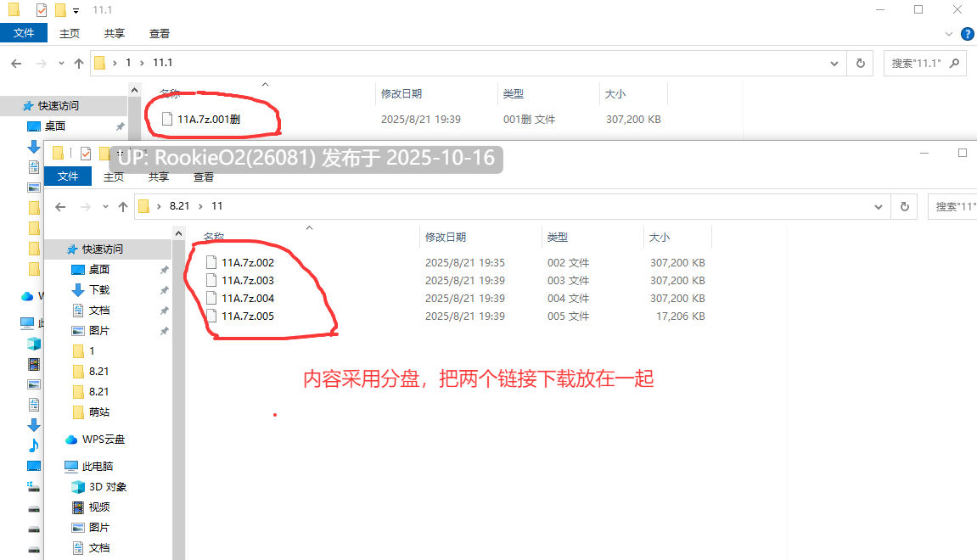977x560 pixels.
Task: Open the blue Help icon in 11.1 window
Action: coord(968,34)
